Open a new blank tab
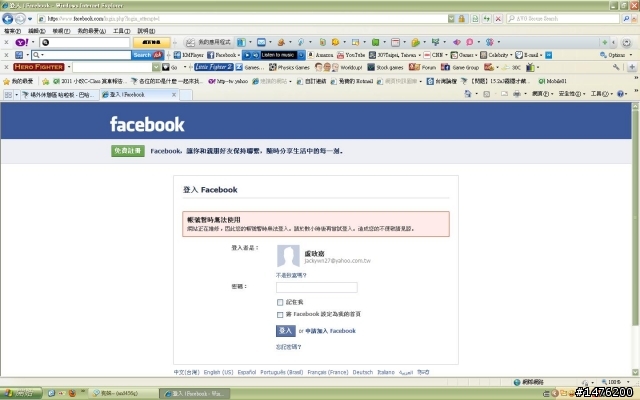The height and width of the screenshot is (400, 640). (186, 95)
